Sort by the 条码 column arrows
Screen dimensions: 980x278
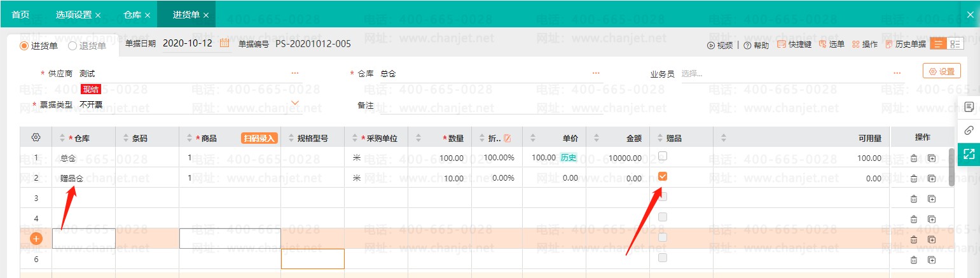point(126,138)
